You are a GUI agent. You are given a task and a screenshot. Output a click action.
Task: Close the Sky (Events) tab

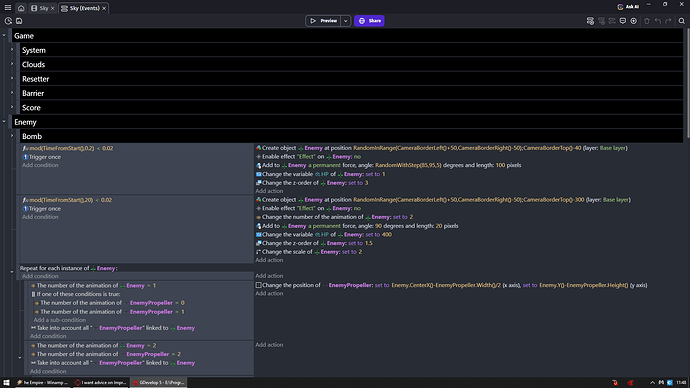pyautogui.click(x=104, y=8)
